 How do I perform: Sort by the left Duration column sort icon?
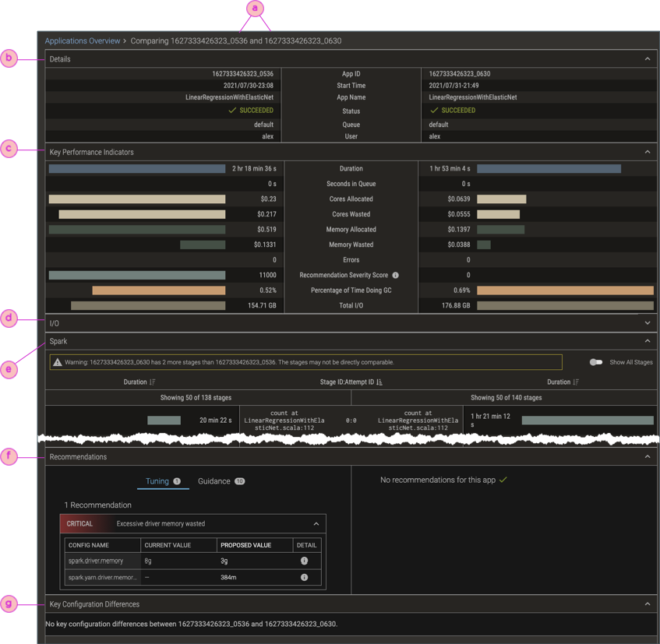coord(153,382)
